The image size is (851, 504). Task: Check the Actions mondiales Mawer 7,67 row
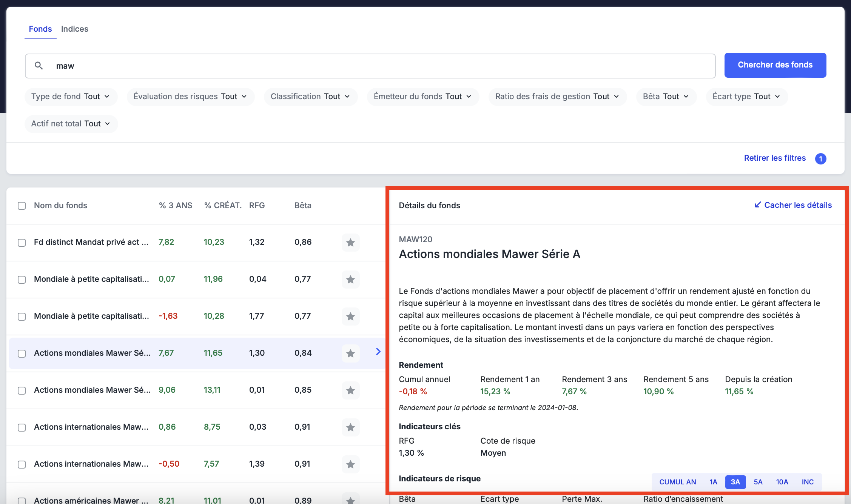coord(22,353)
